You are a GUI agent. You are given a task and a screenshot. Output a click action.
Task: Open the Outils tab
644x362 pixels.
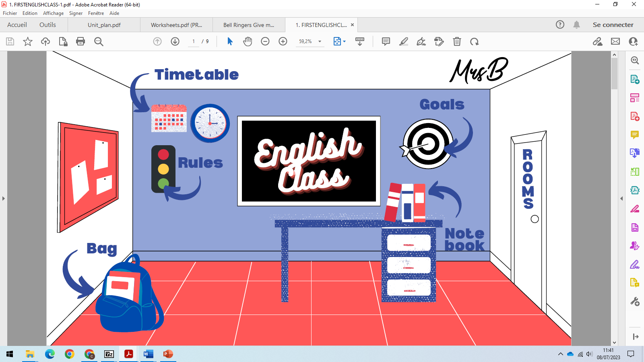click(x=47, y=25)
